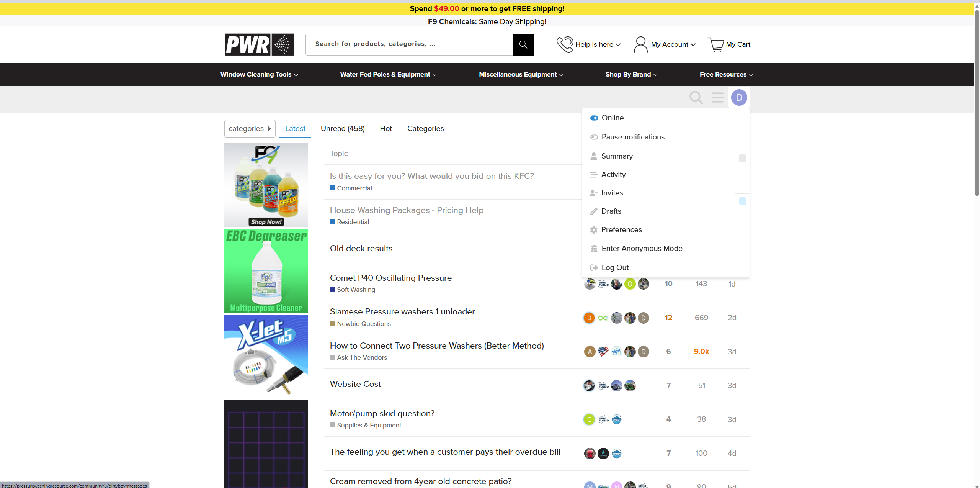The image size is (980, 488).
Task: Expand the My Account dropdown
Action: [x=665, y=44]
